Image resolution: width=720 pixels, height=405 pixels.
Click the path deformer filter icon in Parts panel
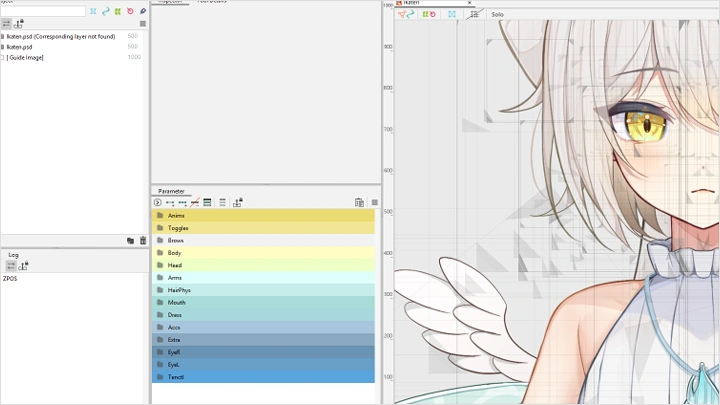pyautogui.click(x=106, y=11)
